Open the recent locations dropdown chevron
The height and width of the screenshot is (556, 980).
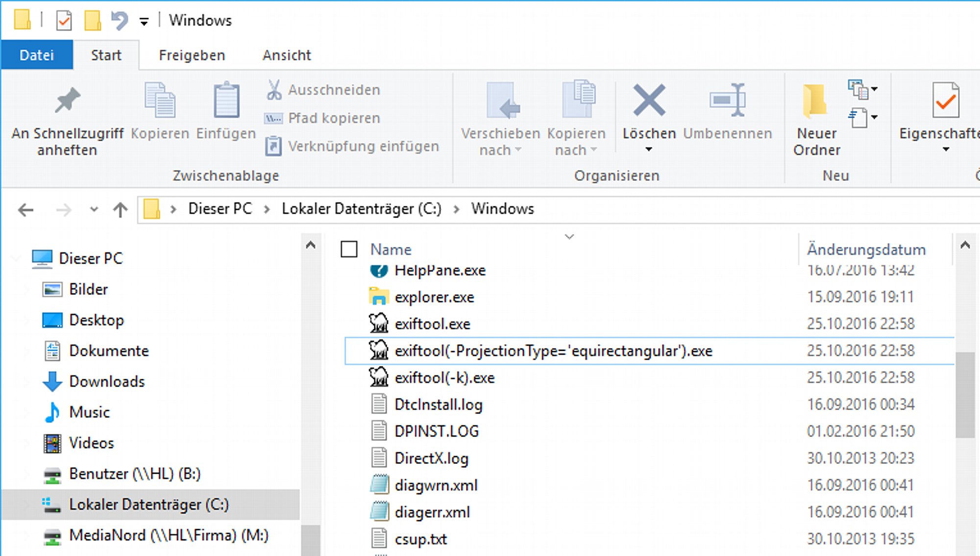tap(94, 210)
